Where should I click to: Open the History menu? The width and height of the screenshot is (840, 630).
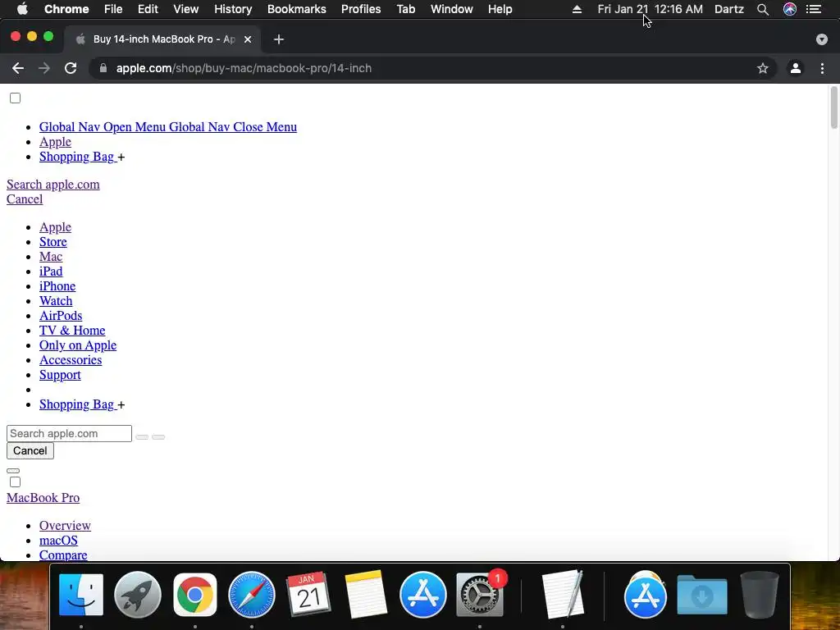pos(233,9)
